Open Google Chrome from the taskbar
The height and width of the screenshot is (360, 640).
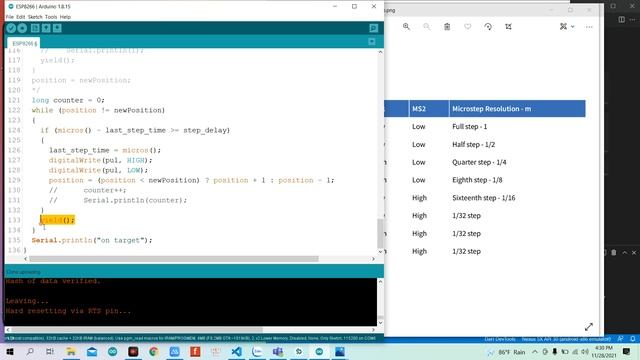tap(154, 351)
